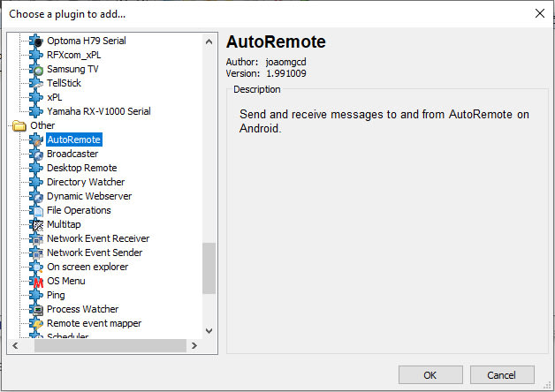Click the Ping plugin icon

[36, 295]
